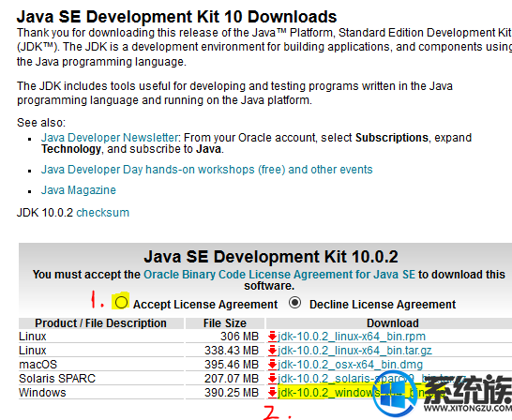Click the macOS product row label

click(x=38, y=365)
